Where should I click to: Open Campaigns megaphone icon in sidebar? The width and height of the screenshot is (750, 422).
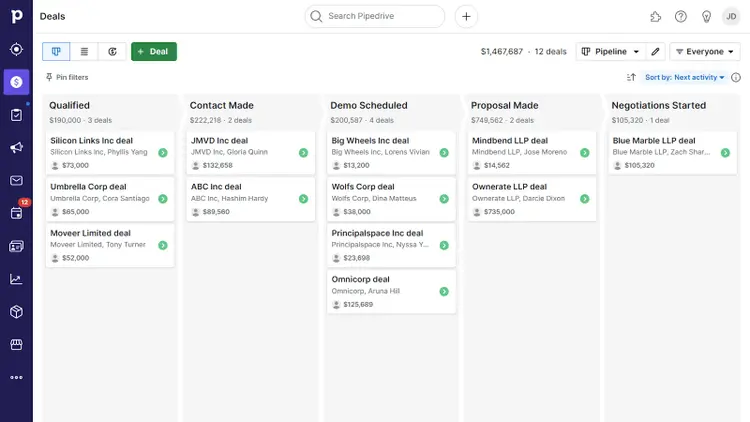click(16, 147)
